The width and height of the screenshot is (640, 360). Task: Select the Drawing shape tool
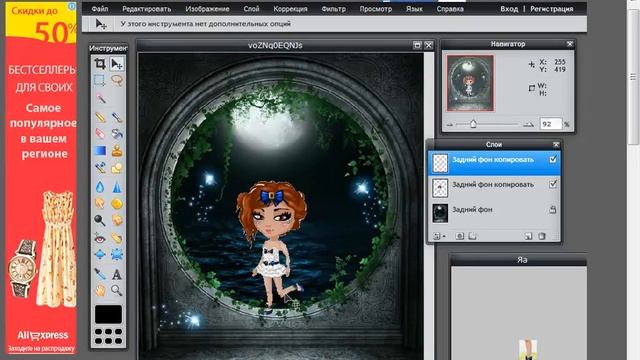117,167
